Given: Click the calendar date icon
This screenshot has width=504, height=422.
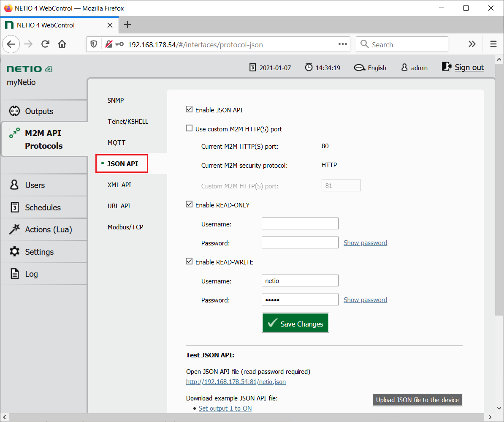Looking at the screenshot, I should [x=253, y=68].
